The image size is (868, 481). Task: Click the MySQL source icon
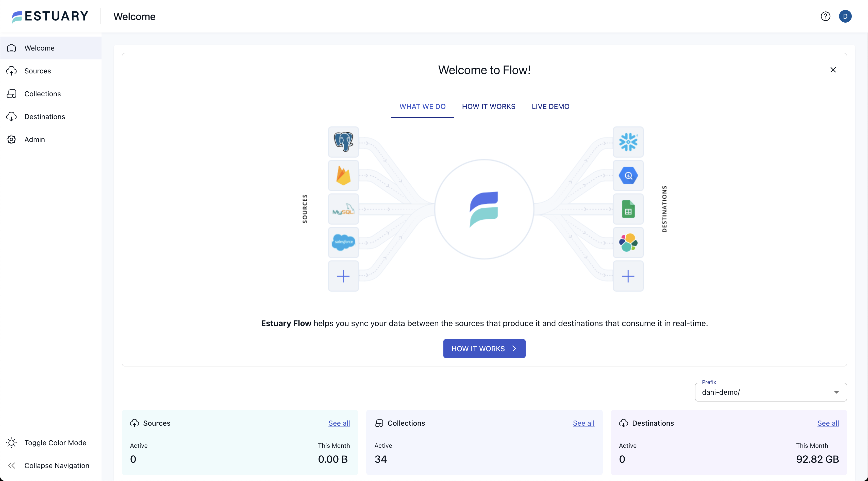[343, 209]
